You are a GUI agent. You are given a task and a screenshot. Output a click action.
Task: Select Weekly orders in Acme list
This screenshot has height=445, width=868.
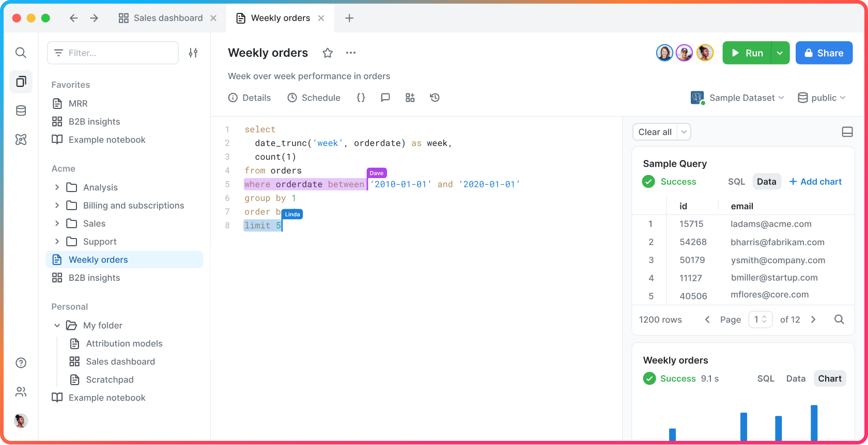tap(125, 260)
